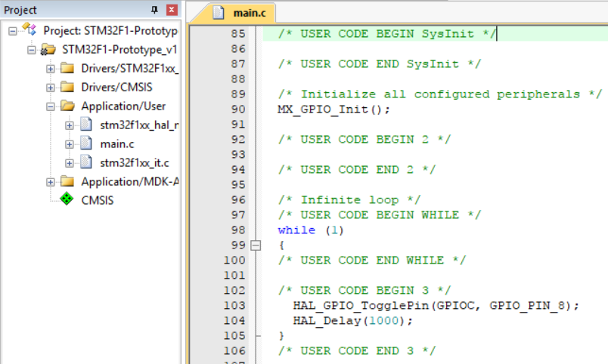Click the 'USER CODE BEGIN 2' comment

click(x=364, y=140)
